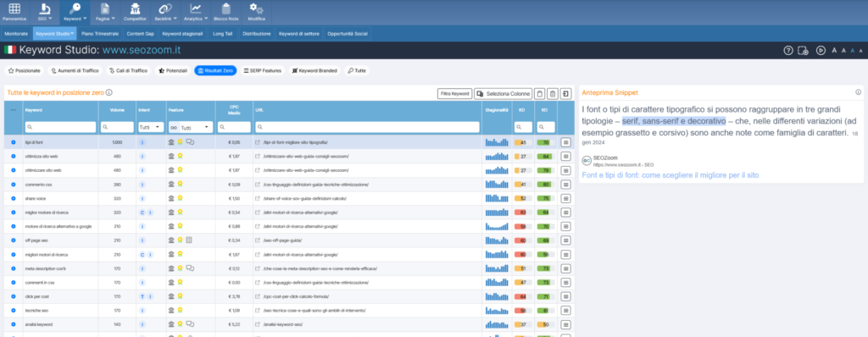
Task: Select the SERP Features filter pill
Action: 263,70
